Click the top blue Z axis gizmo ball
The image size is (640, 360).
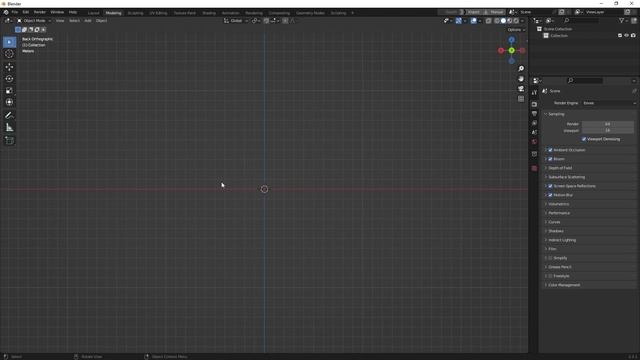(511, 40)
